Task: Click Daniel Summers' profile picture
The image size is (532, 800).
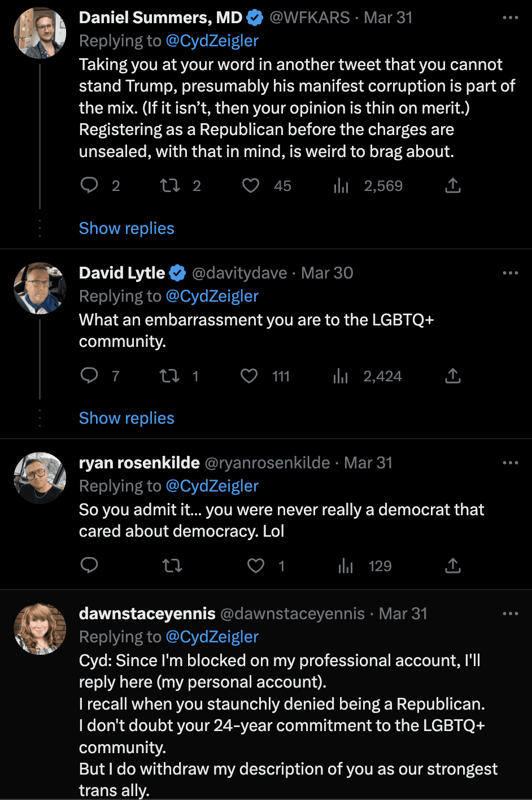Action: point(40,33)
